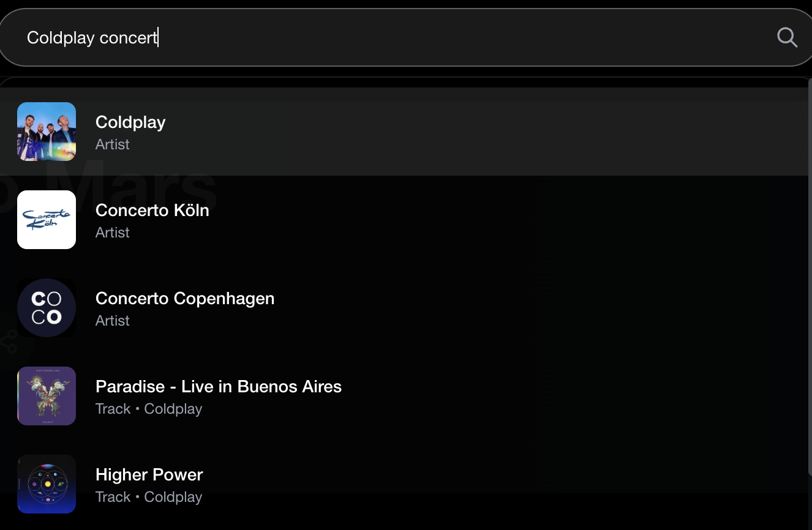The image size is (812, 530).
Task: Click the share icon on the left edge
Action: 9,342
